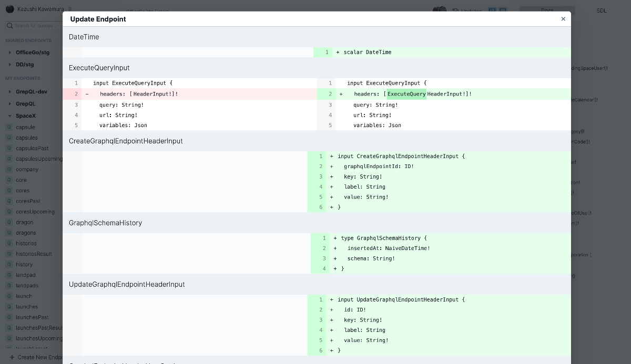Close the Update Endpoint dialog
Image resolution: width=631 pixels, height=364 pixels.
point(563,19)
